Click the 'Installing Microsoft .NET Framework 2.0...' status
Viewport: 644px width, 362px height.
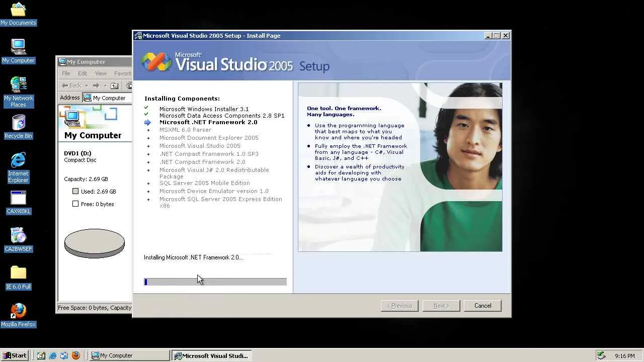193,257
